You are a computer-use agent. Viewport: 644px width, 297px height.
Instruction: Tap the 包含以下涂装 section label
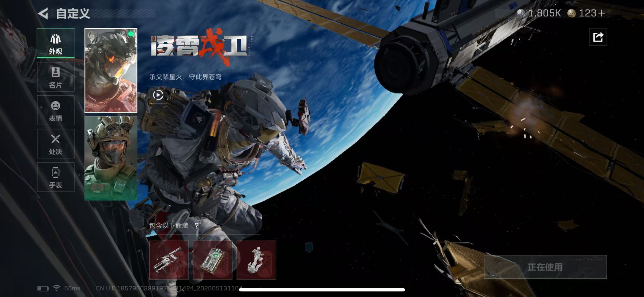(x=169, y=226)
